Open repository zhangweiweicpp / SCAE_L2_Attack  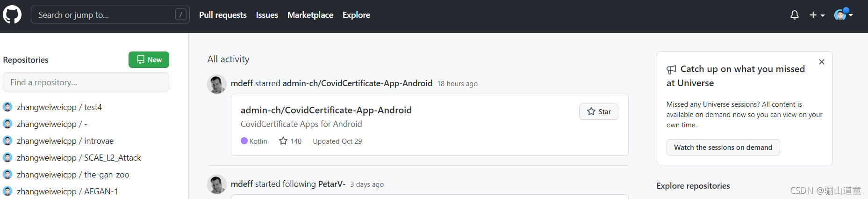tap(79, 158)
